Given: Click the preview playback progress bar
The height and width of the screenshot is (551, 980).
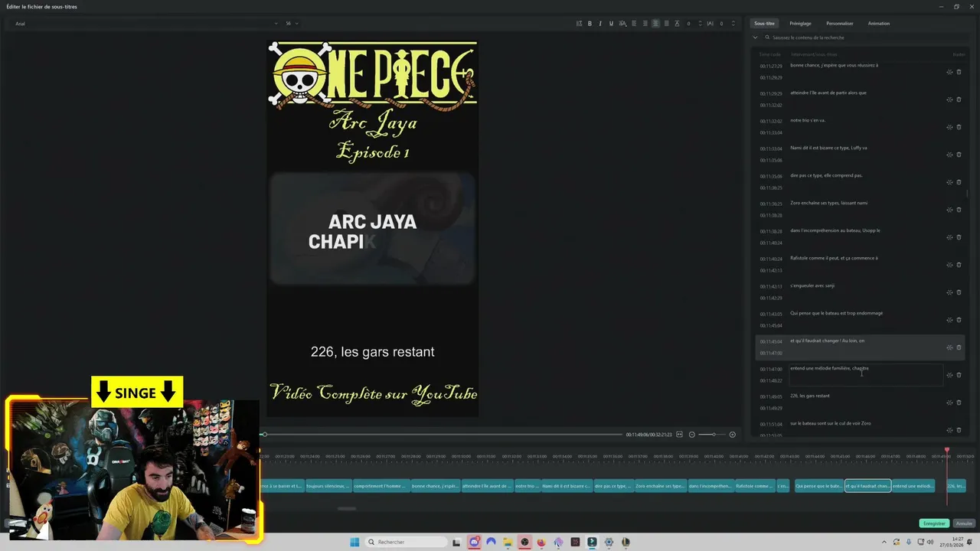Looking at the screenshot, I should (442, 435).
